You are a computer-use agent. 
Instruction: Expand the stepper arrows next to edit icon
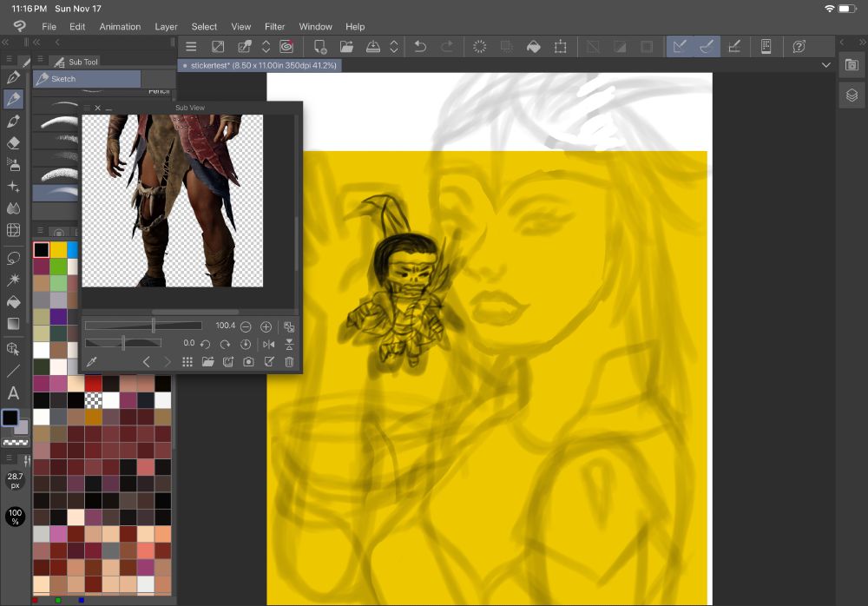[266, 47]
